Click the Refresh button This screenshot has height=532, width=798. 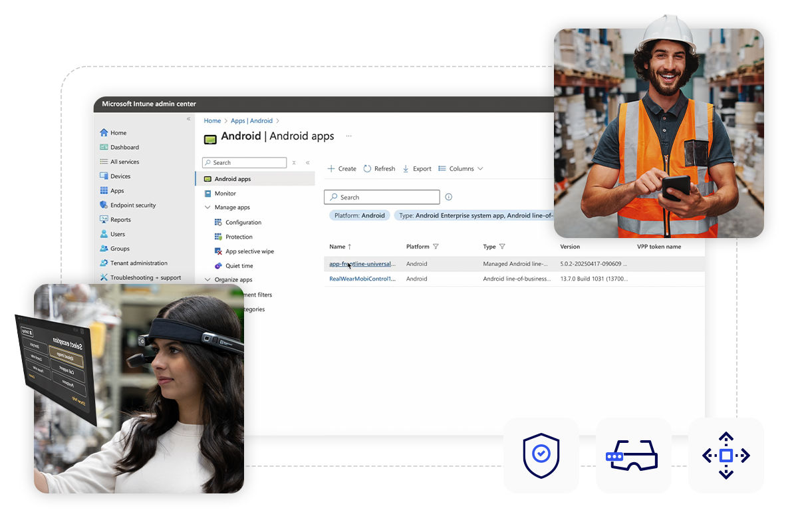tap(379, 169)
